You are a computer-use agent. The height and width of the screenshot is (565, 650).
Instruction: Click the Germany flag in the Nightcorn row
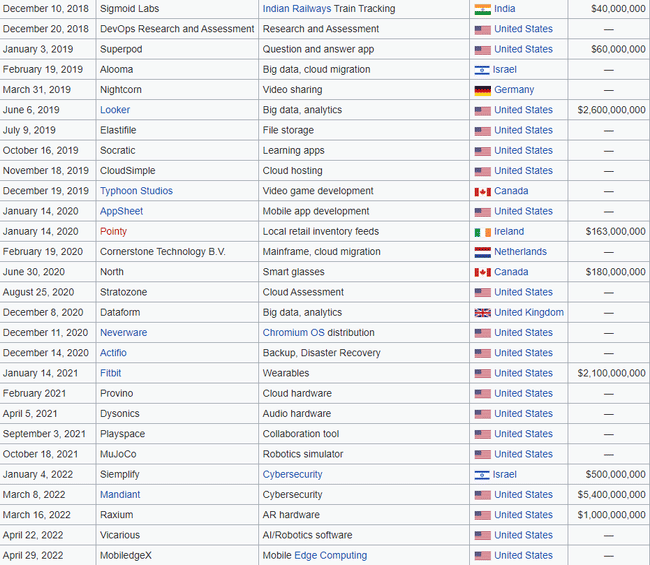482,90
